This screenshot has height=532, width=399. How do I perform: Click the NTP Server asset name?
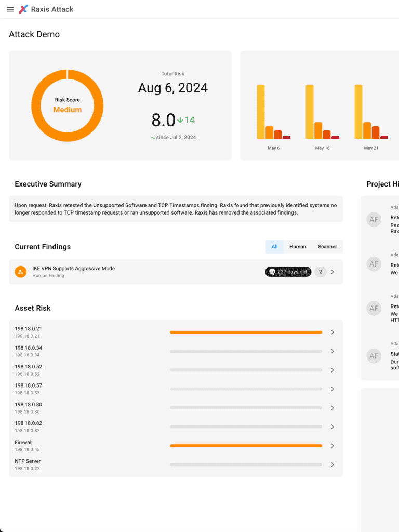click(x=28, y=461)
